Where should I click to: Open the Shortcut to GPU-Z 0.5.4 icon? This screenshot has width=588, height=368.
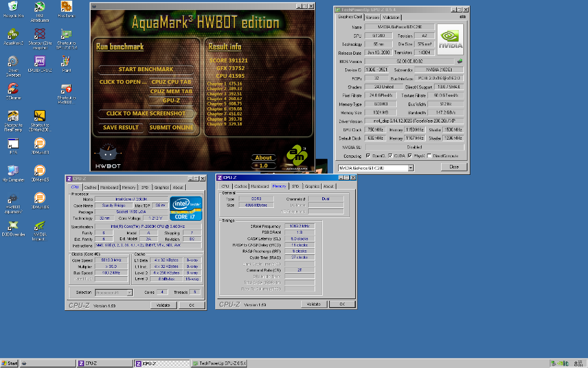(66, 39)
